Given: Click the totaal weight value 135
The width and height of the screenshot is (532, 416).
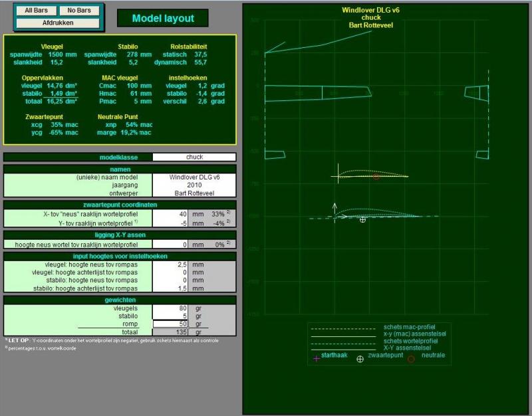Looking at the screenshot, I should point(182,332).
